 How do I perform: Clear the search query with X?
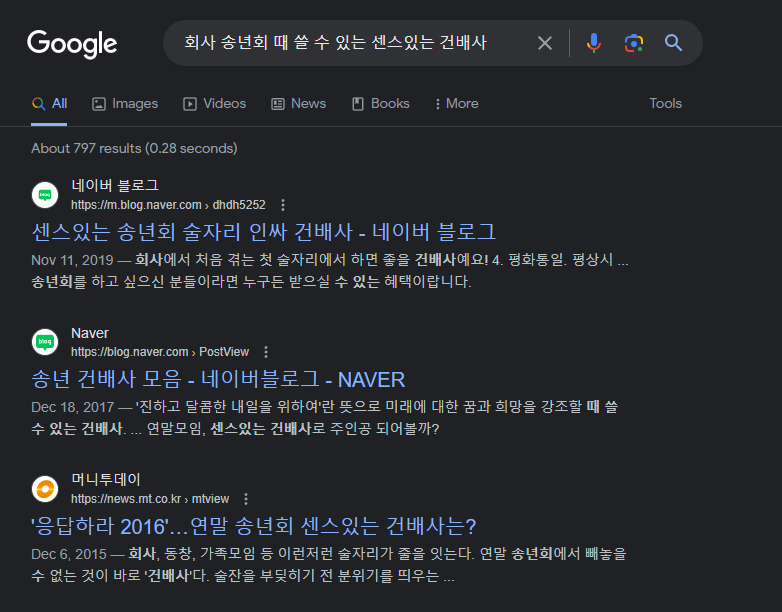pyautogui.click(x=545, y=43)
